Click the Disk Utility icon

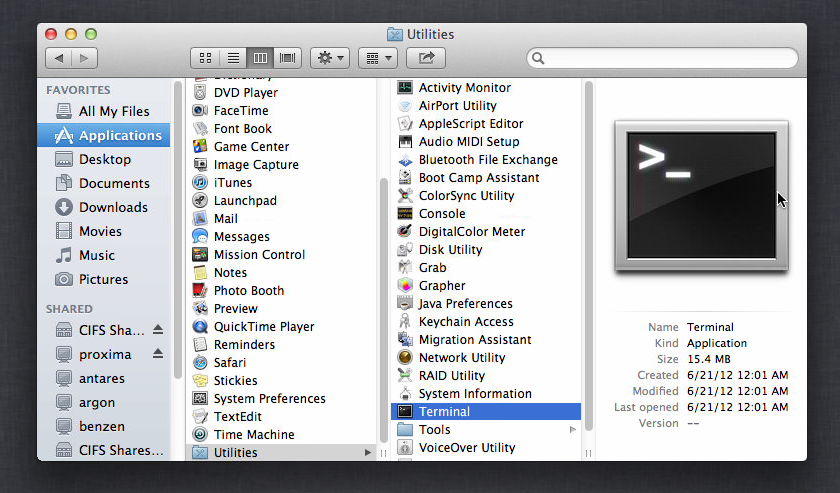405,250
